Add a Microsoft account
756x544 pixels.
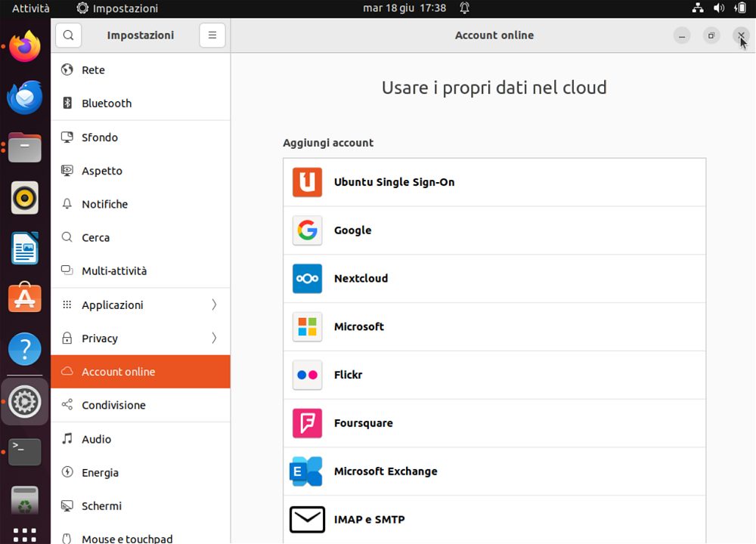494,326
